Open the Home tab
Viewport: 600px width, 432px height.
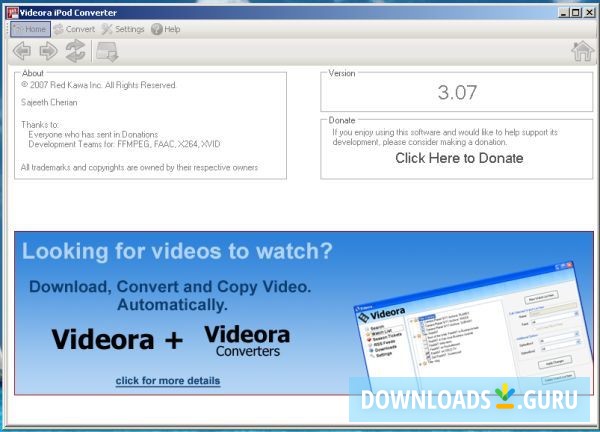(30, 29)
